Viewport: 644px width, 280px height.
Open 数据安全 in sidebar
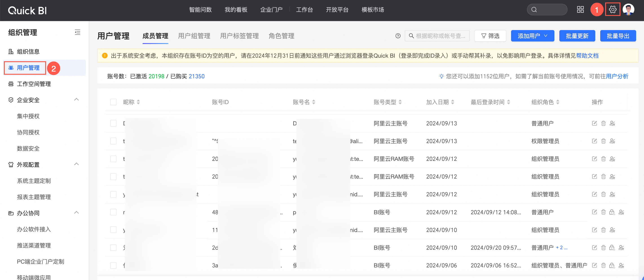tap(28, 148)
